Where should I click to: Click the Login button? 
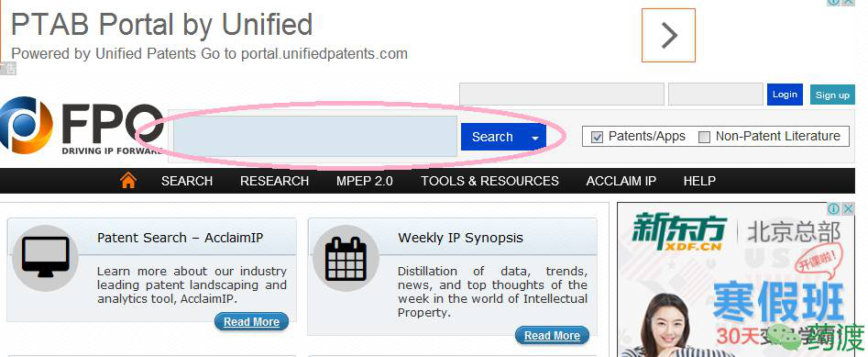coord(785,95)
